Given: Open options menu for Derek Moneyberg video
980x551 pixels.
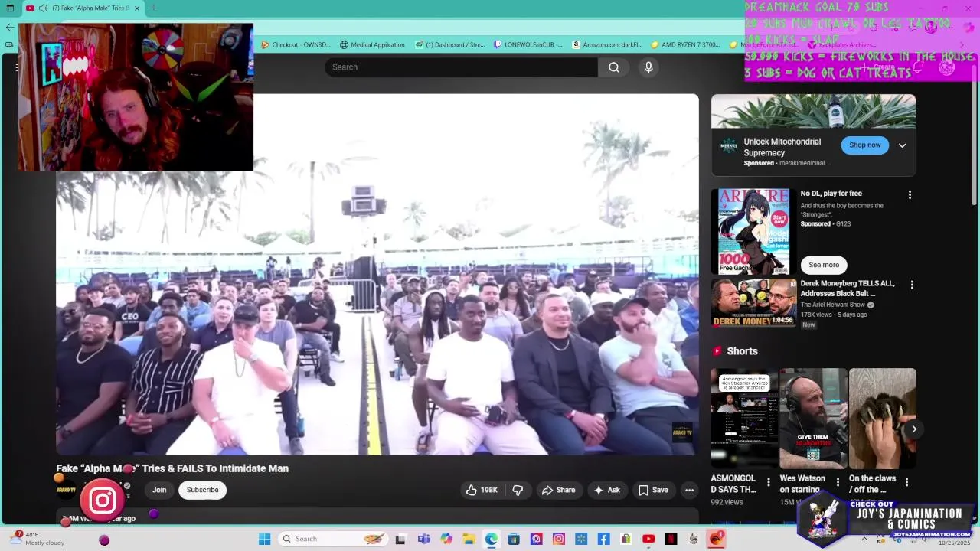Looking at the screenshot, I should (x=911, y=285).
